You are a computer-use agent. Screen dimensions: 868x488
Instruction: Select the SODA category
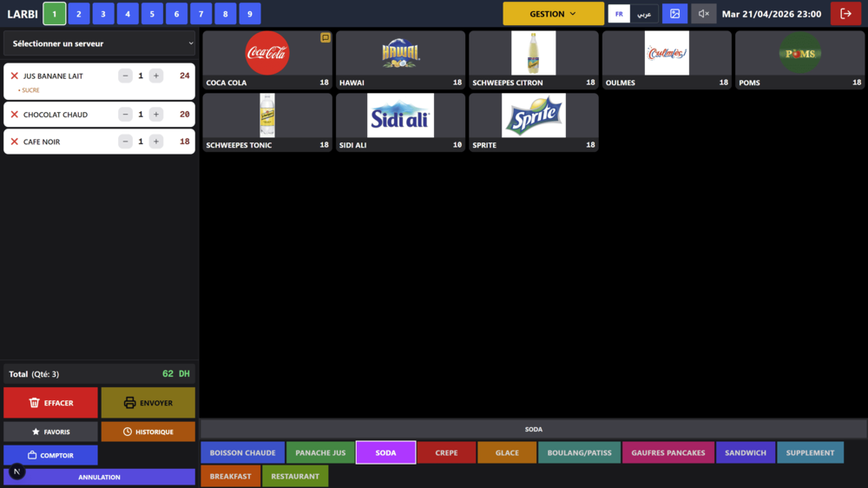point(386,452)
